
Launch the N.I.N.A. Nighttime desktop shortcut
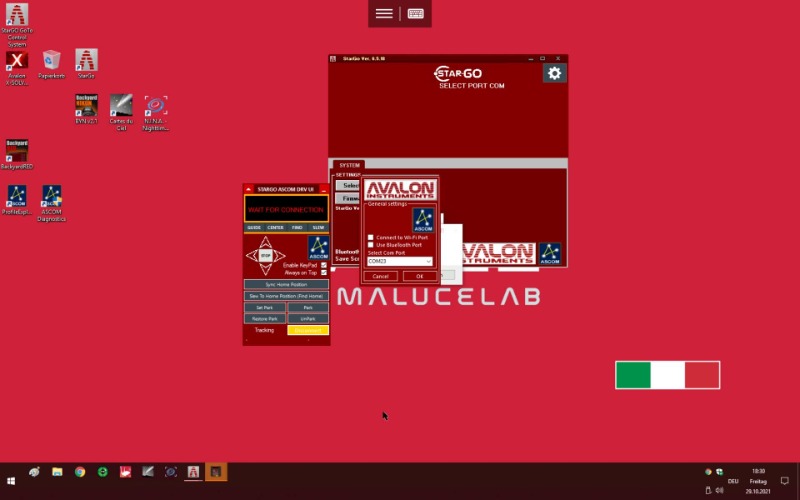click(156, 113)
